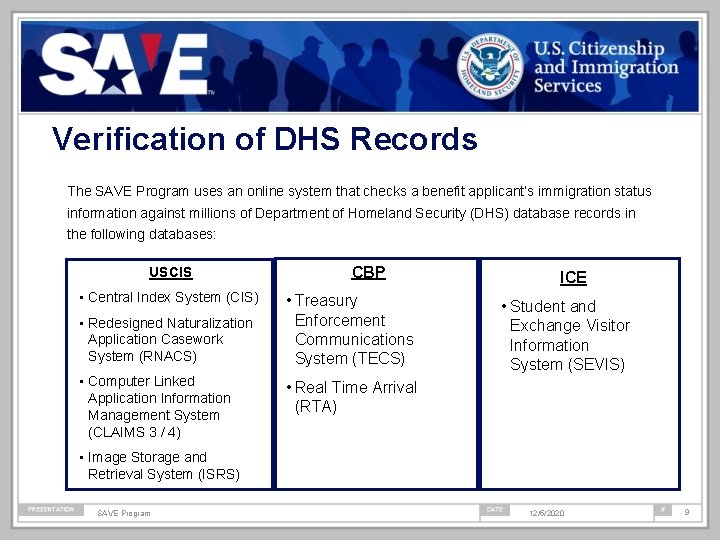Select the Student and Exchange Visitor Information bullet
720x540 pixels.
(x=566, y=335)
